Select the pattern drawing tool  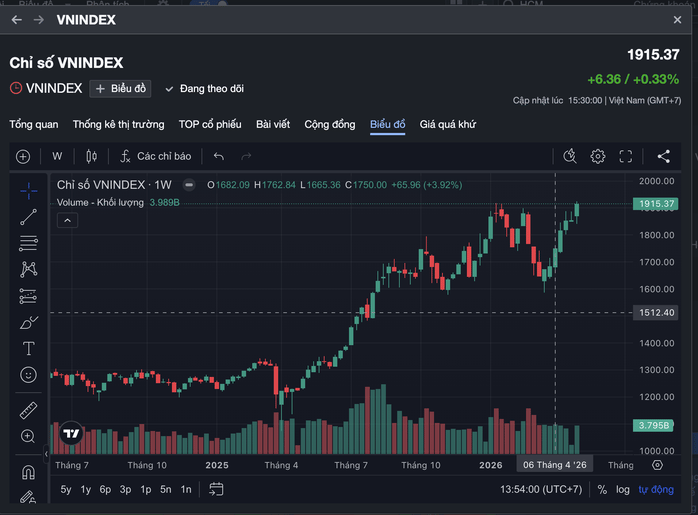[x=28, y=270]
